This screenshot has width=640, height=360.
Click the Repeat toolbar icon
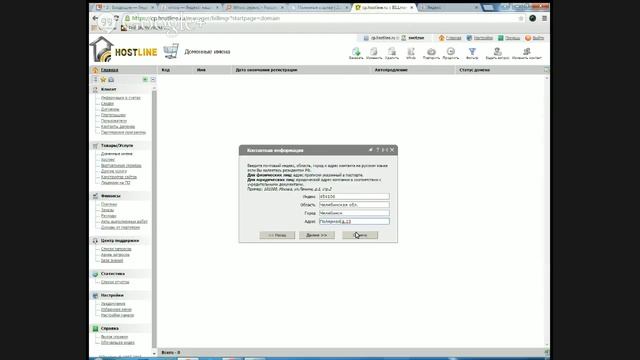point(431,53)
